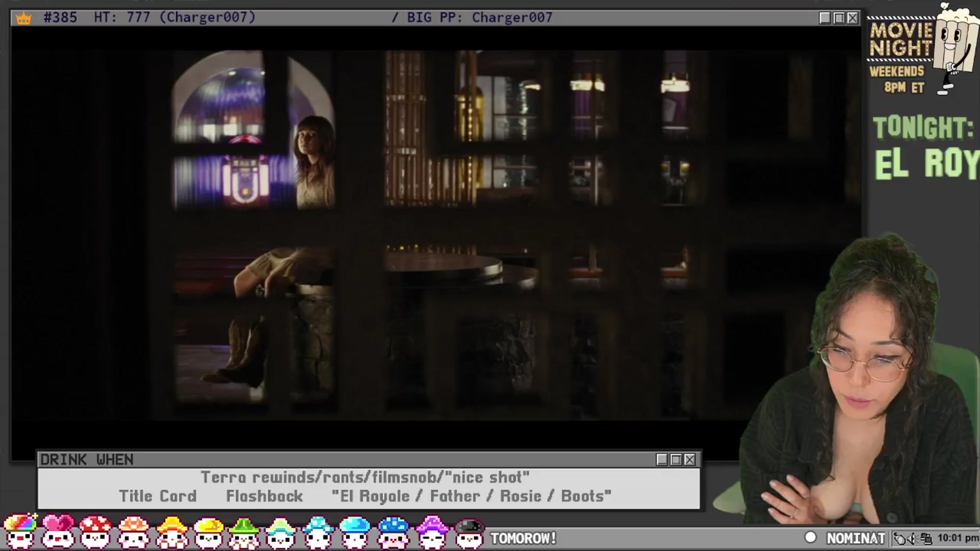Click 'BIG PP: Charger007' text
The height and width of the screenshot is (551, 980).
[x=480, y=17]
